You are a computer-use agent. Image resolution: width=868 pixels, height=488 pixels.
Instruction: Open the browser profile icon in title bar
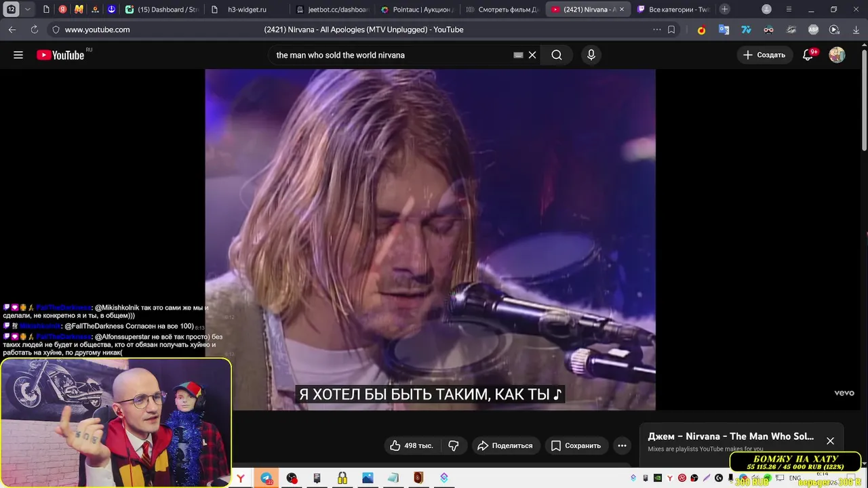point(766,9)
